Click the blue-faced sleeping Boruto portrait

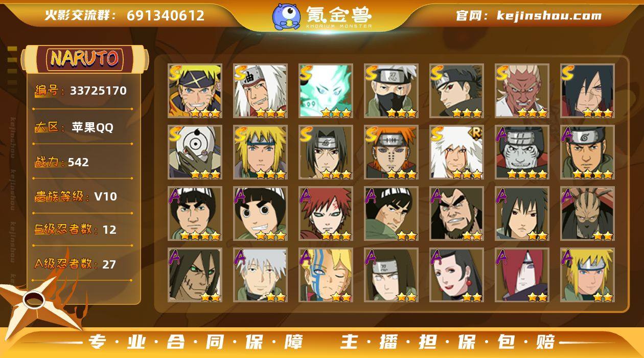click(326, 275)
